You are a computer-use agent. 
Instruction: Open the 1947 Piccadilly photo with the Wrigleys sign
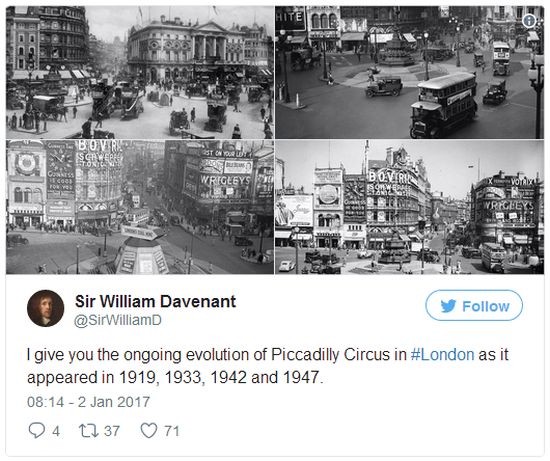tap(409, 207)
